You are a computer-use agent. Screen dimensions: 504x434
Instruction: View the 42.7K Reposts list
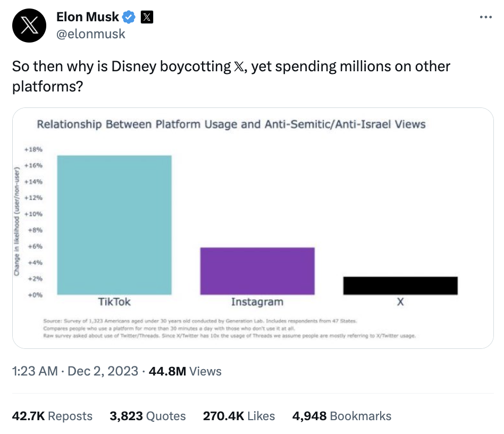click(52, 416)
